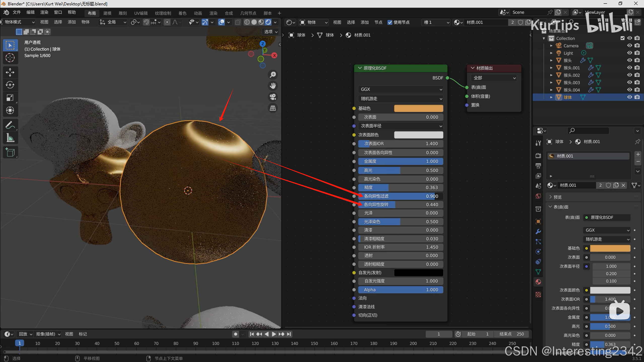Toggle visibility of 猴头.002 in outliner
644x362 pixels.
[x=629, y=75]
